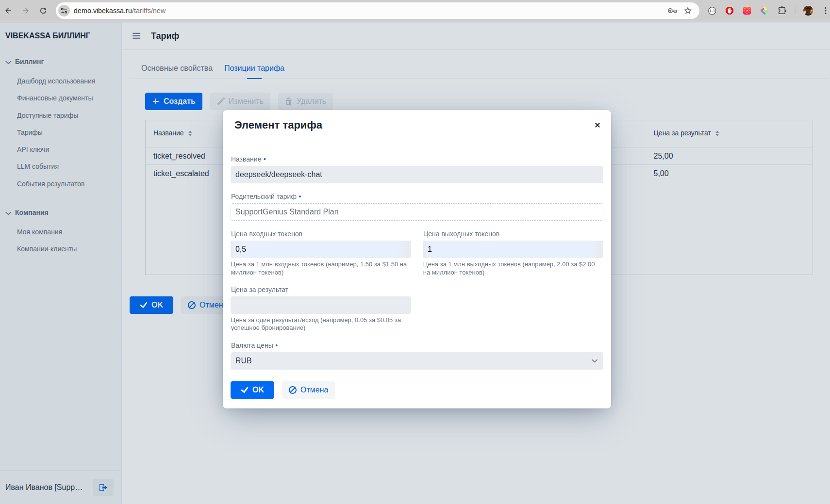This screenshot has height=504, width=830.
Task: Click the Цена за результат input
Action: click(320, 305)
